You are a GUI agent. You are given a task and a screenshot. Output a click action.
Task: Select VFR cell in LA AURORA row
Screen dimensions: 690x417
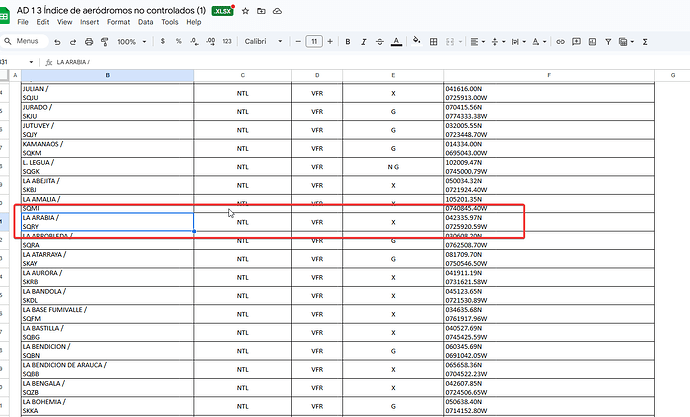point(317,277)
